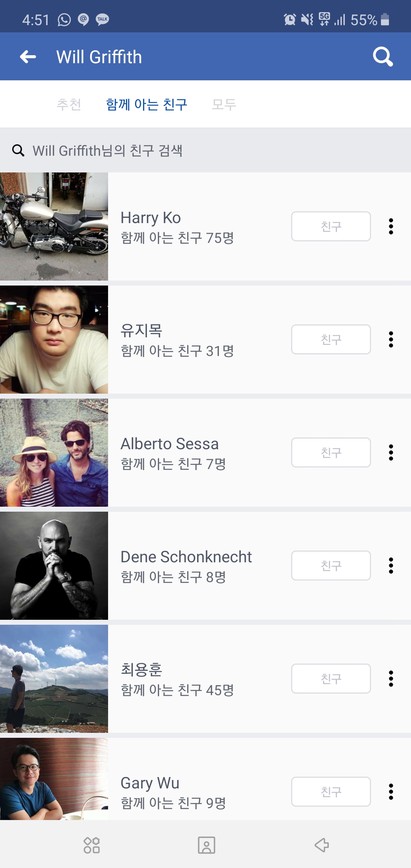Open search via magnifier icon in header

point(382,57)
